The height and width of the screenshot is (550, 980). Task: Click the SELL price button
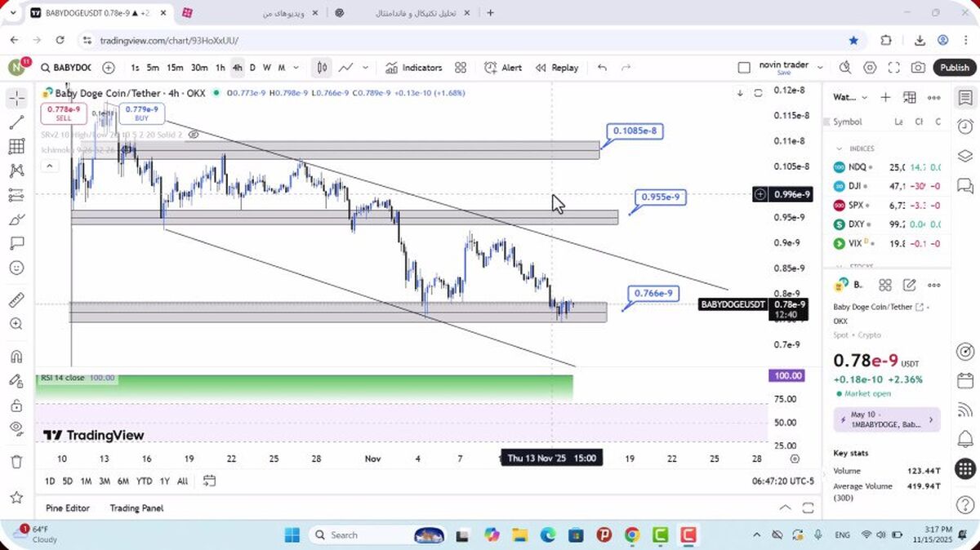click(x=64, y=113)
